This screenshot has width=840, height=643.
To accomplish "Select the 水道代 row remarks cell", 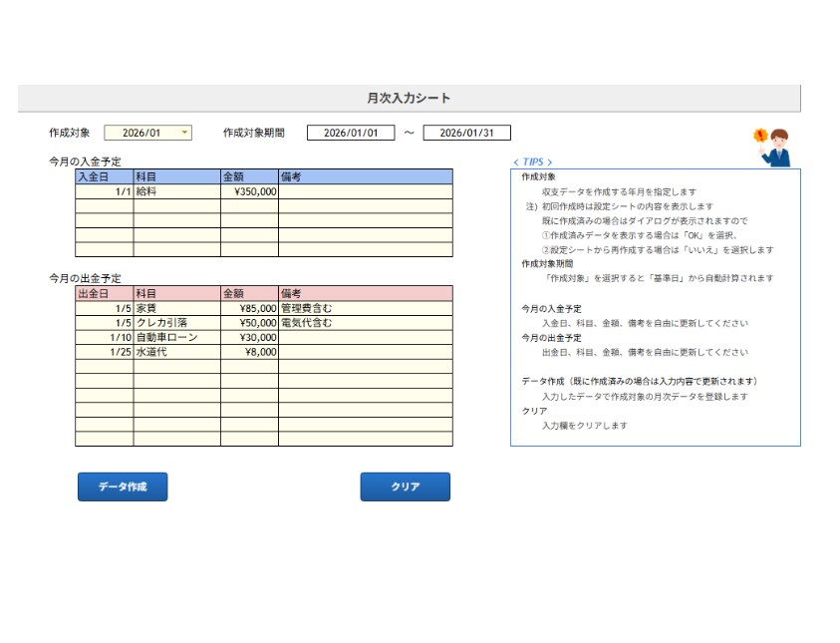I will [366, 352].
